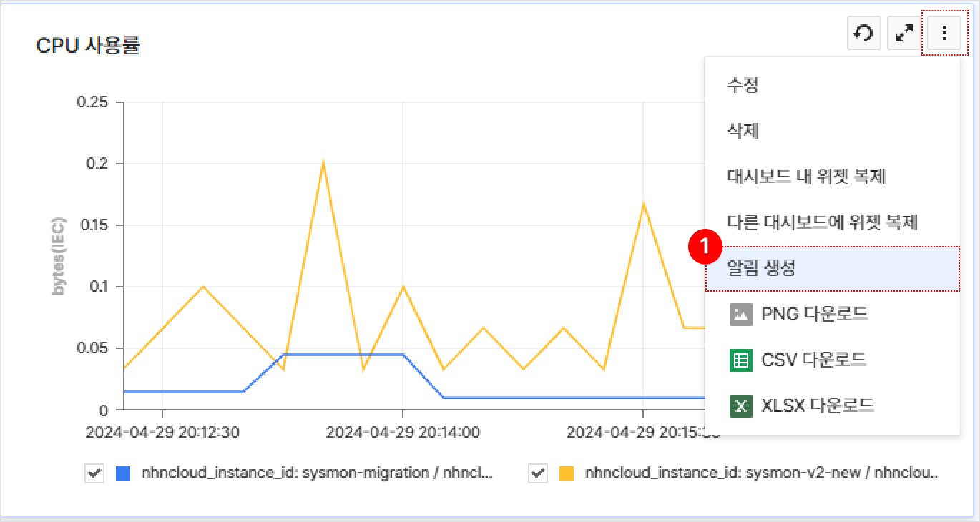The height and width of the screenshot is (522, 980).
Task: Click the sysmon-v2-new legend label
Action: (x=761, y=473)
